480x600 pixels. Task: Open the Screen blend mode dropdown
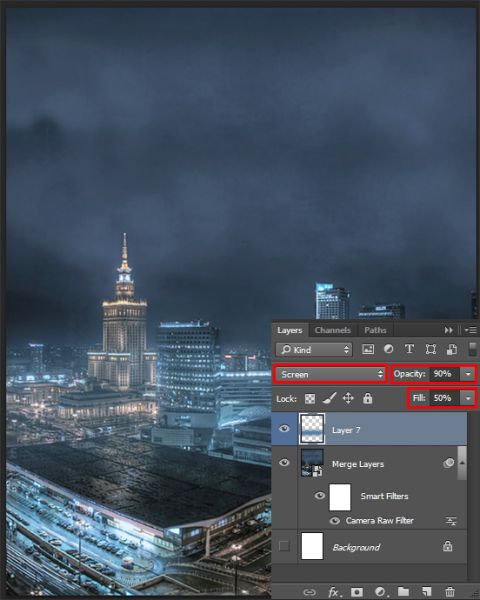330,374
